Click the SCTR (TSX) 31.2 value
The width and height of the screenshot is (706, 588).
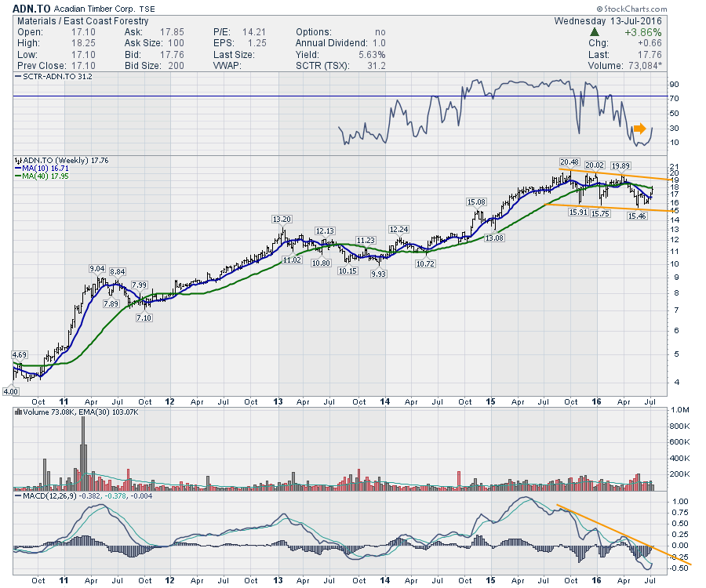[377, 66]
